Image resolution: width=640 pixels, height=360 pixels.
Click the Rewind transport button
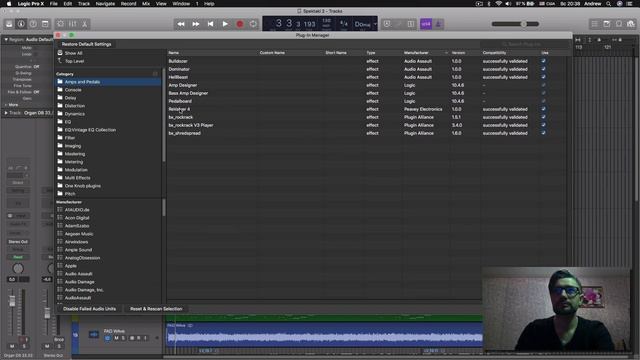pos(181,24)
